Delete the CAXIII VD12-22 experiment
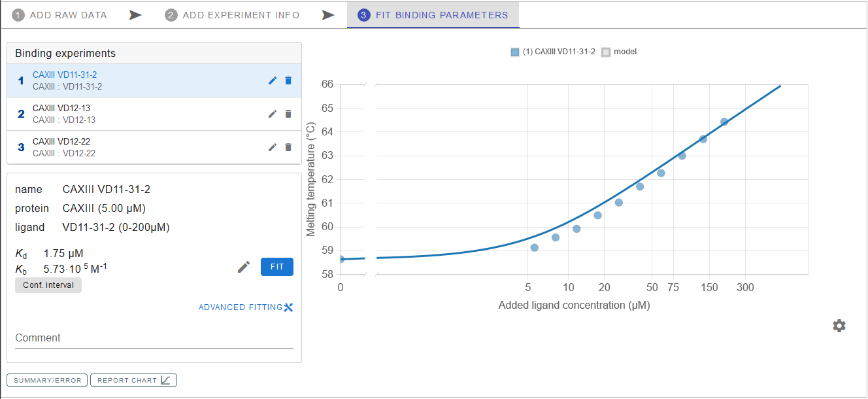868x399 pixels. click(x=288, y=147)
